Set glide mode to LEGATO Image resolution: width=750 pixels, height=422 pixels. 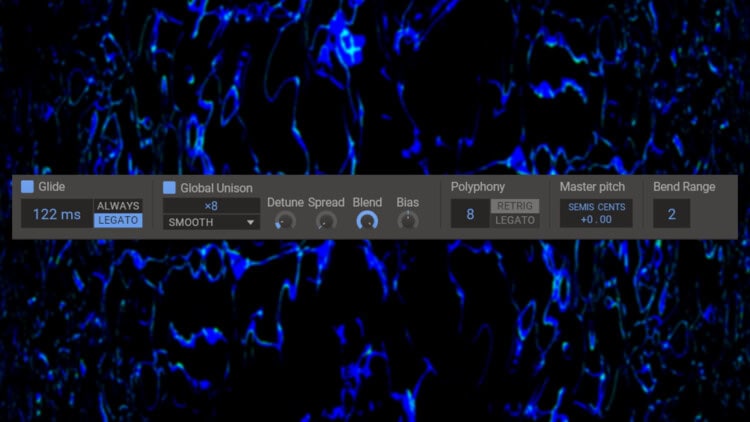pos(118,220)
